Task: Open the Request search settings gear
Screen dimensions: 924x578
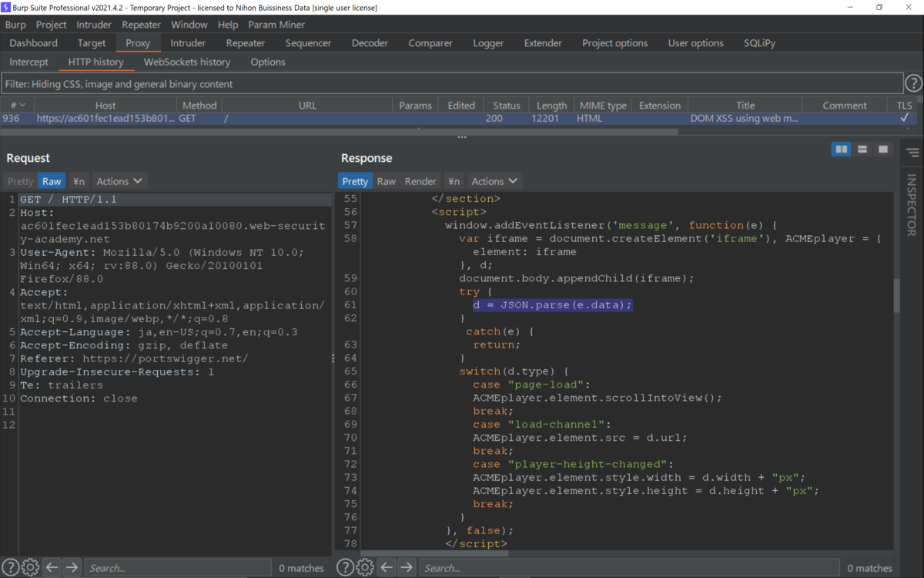Action: pyautogui.click(x=30, y=567)
